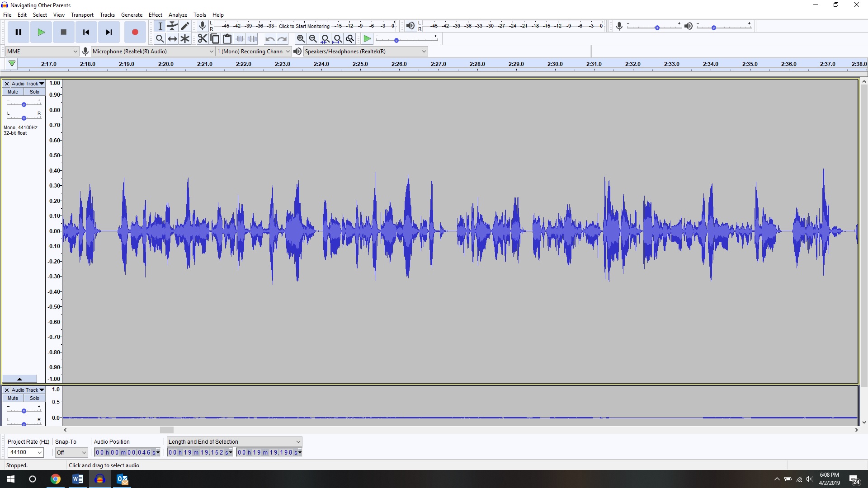This screenshot has height=488, width=868.
Task: Solo the second Audio Track
Action: click(34, 398)
